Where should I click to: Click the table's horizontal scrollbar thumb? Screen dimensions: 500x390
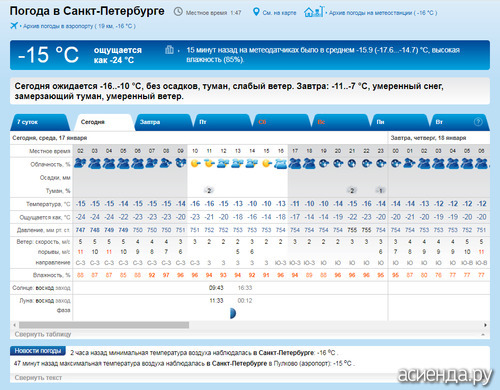coord(104,325)
